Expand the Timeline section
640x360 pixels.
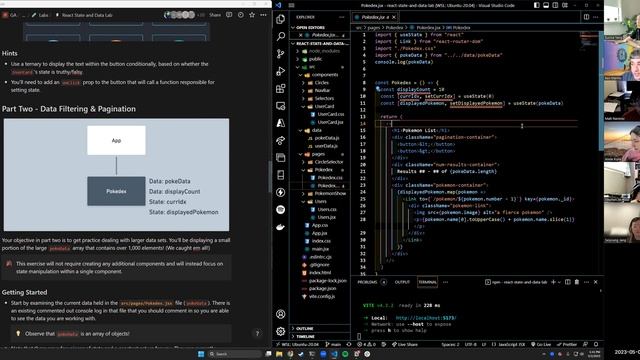[305, 337]
